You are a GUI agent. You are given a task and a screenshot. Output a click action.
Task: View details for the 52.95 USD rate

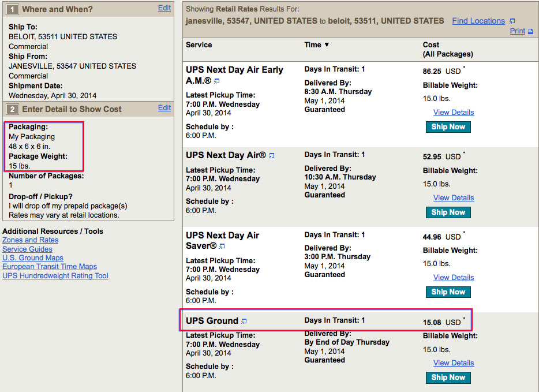point(454,198)
